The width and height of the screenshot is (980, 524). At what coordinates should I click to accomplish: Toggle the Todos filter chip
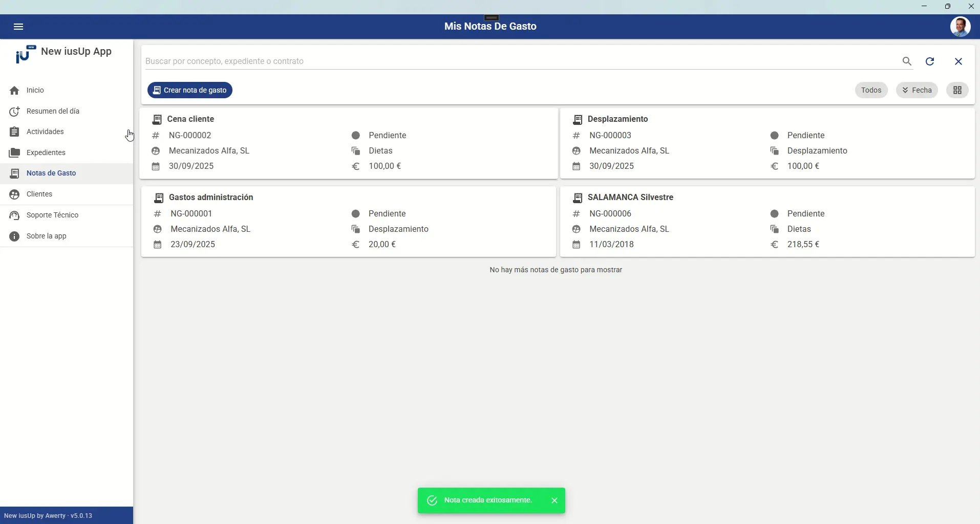coord(871,90)
